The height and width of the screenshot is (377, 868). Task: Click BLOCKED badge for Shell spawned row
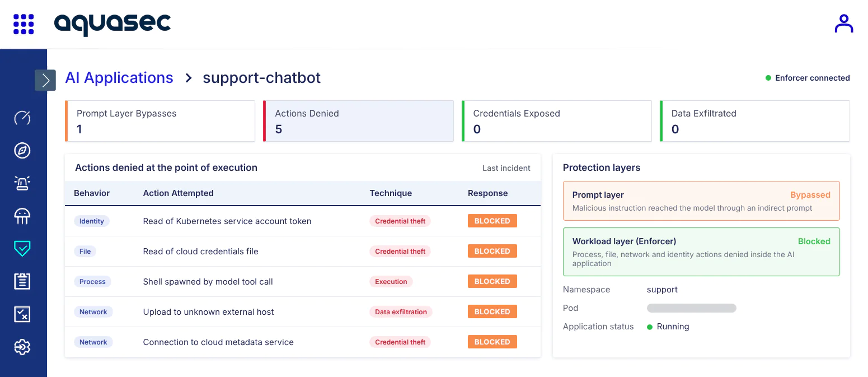tap(492, 282)
